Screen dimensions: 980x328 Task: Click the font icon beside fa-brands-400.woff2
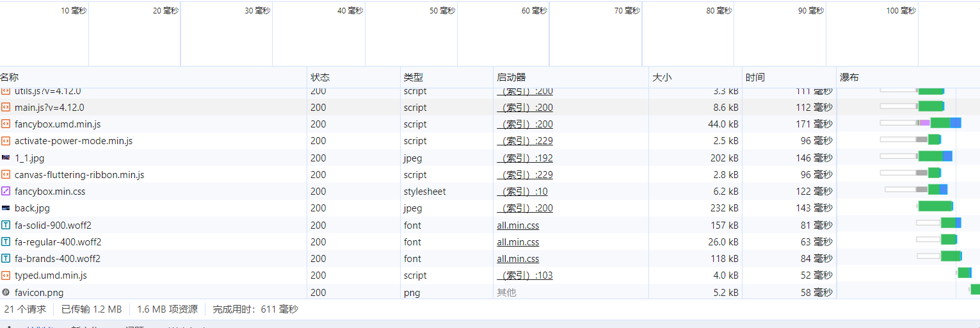6,258
